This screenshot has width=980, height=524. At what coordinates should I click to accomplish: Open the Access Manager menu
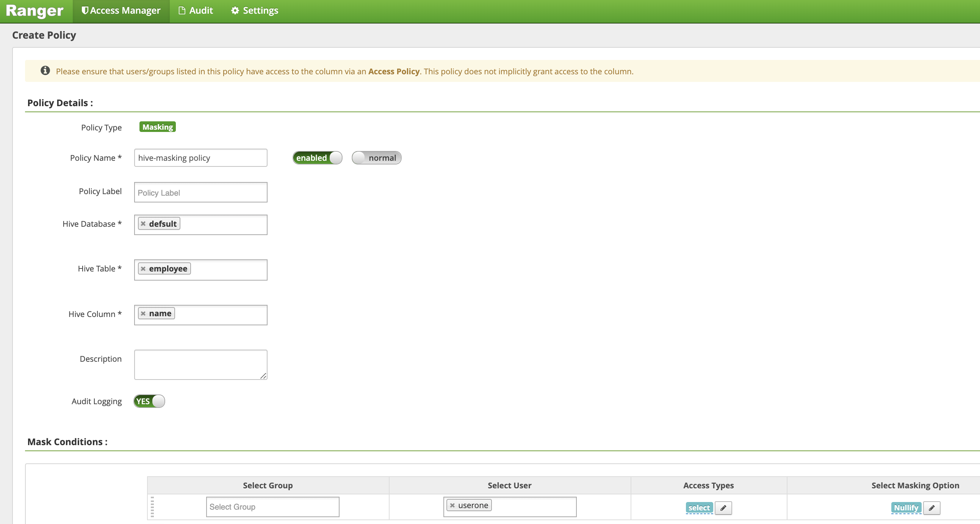pos(121,11)
